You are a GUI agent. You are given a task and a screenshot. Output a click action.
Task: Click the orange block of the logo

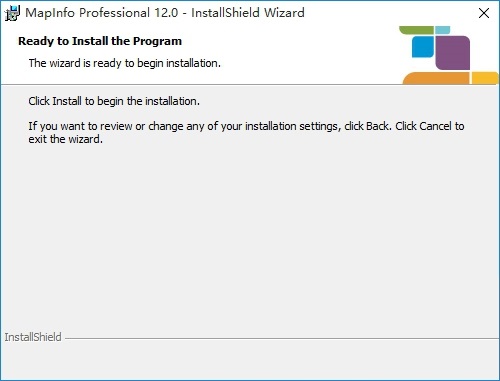click(x=436, y=78)
